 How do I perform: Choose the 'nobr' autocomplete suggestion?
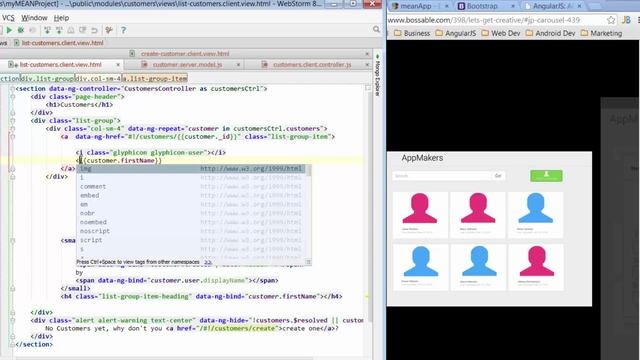point(191,213)
